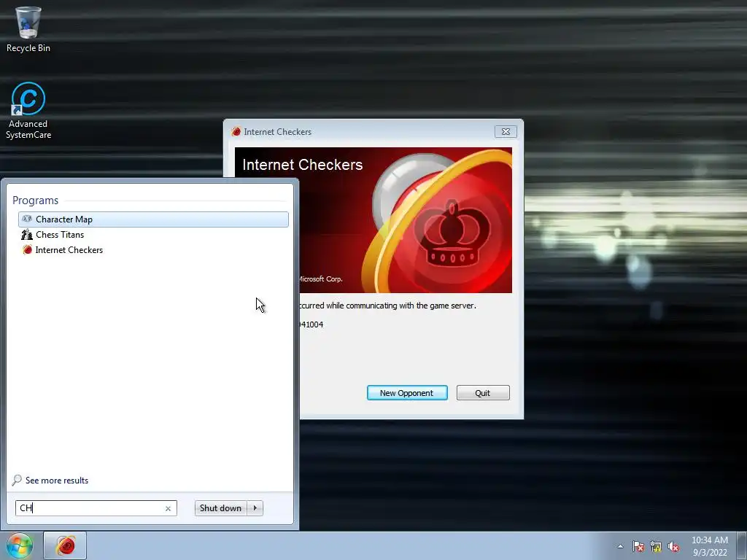Click the Programs section header
This screenshot has width=747, height=560.
pyautogui.click(x=35, y=201)
